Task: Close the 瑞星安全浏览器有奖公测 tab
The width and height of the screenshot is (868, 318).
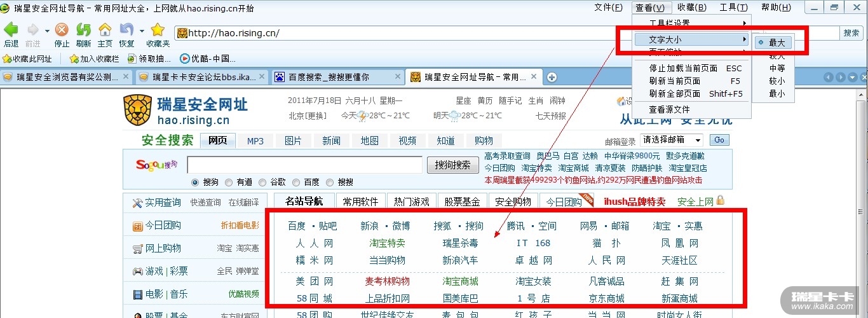Action: coord(125,77)
